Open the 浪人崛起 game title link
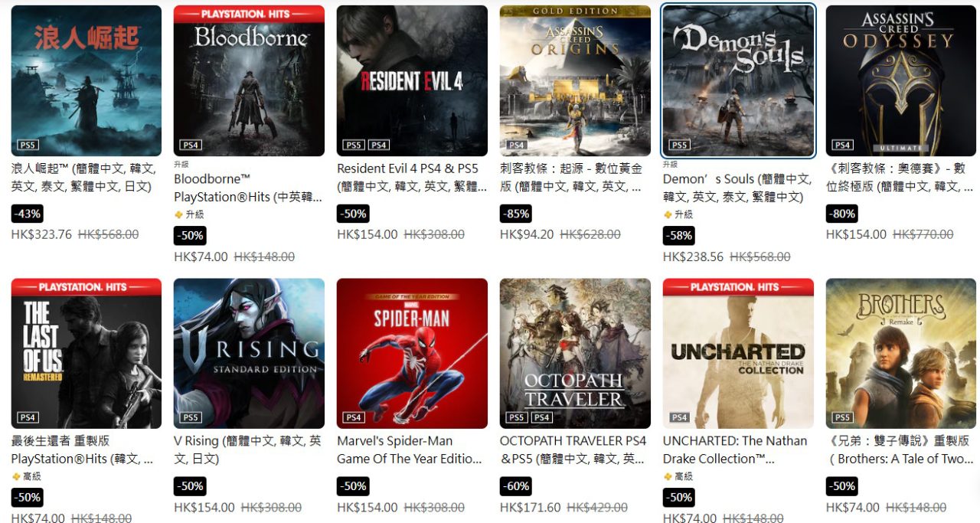The height and width of the screenshot is (523, 980). coord(84,177)
